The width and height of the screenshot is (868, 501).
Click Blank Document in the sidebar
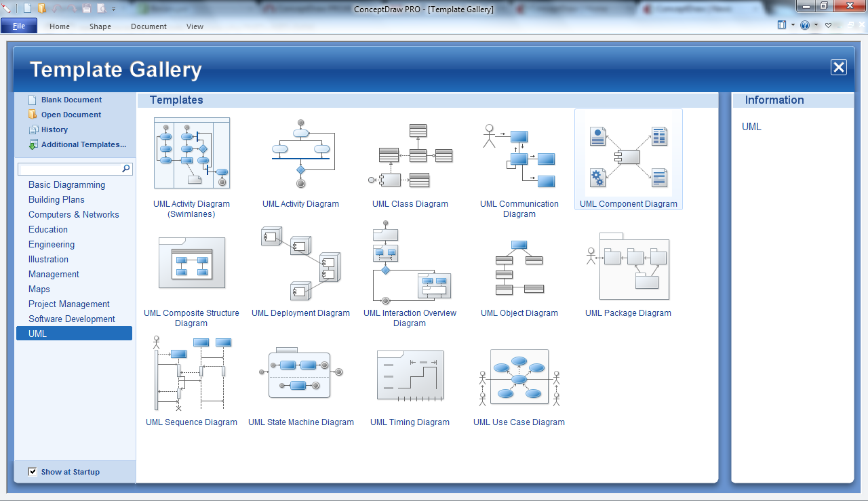click(71, 100)
